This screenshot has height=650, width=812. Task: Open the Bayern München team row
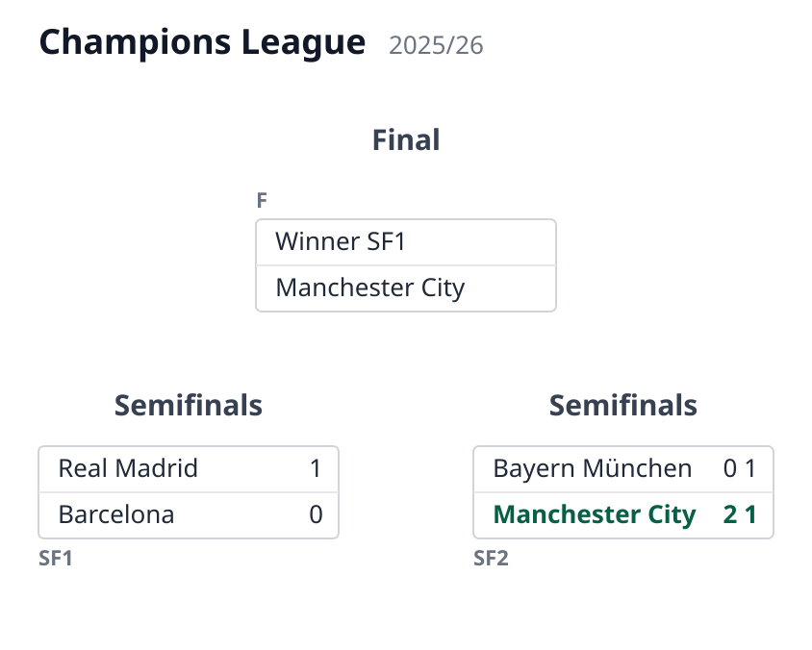point(623,469)
